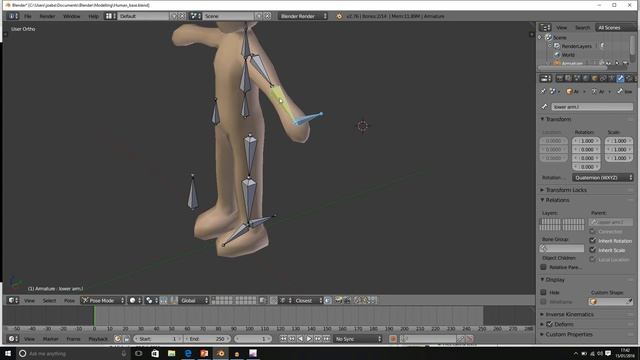Image resolution: width=640 pixels, height=360 pixels.
Task: Jump to the last frame button
Action: click(327, 339)
